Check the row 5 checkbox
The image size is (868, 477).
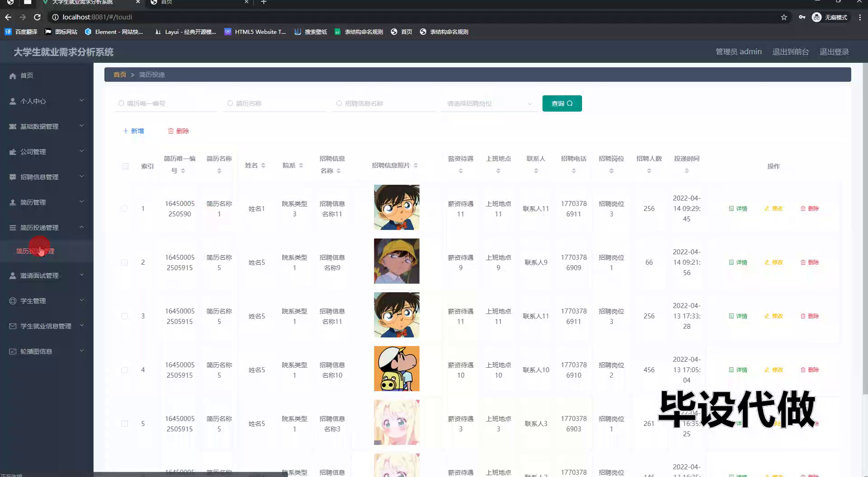click(124, 424)
